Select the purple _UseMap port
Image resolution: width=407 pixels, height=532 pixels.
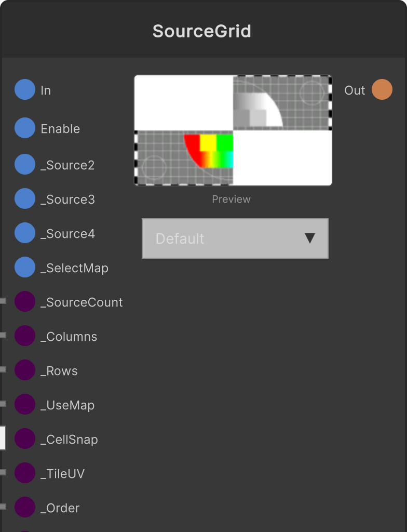25,404
